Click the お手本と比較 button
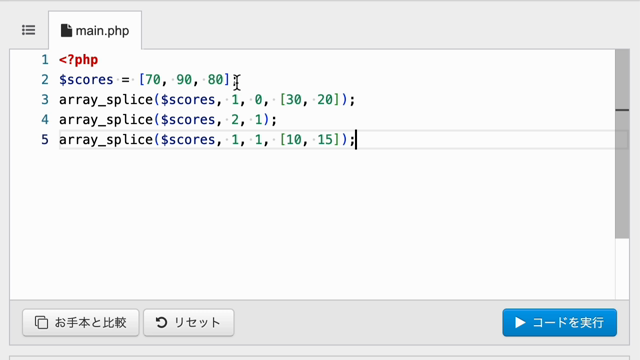The height and width of the screenshot is (360, 640). (x=81, y=322)
